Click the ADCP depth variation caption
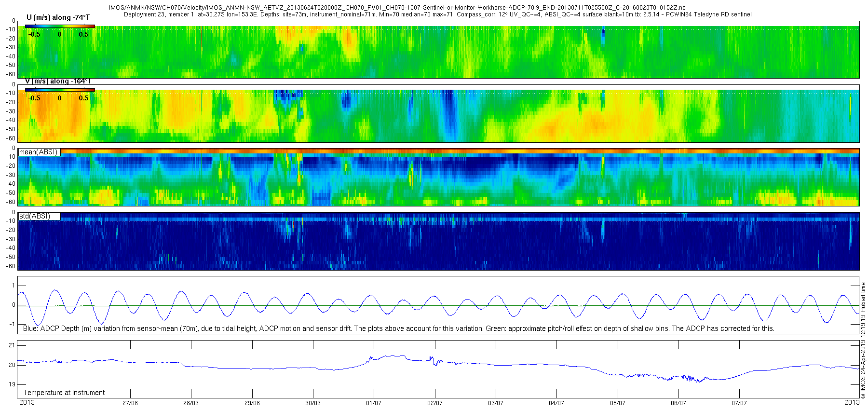The image size is (868, 410). (x=399, y=328)
